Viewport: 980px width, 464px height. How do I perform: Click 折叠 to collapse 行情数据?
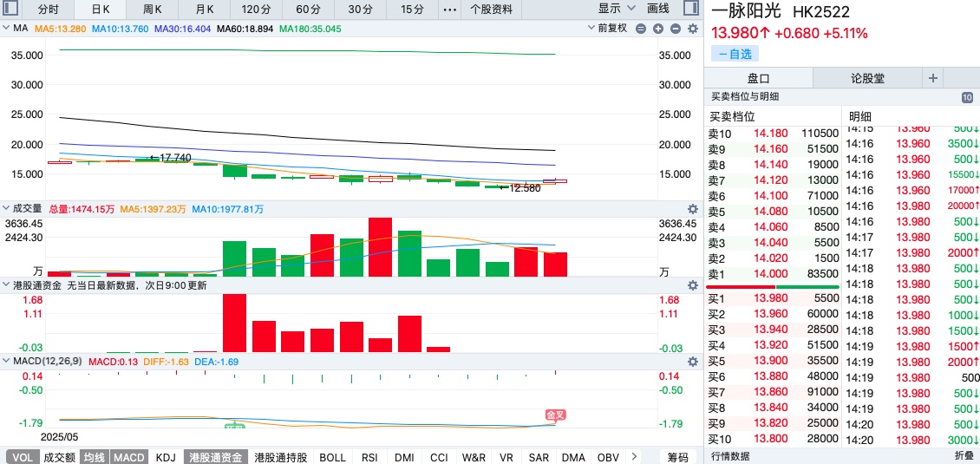tap(964, 456)
